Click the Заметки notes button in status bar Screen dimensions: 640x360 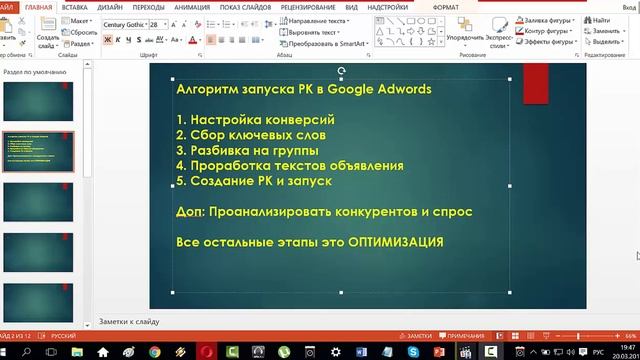tap(416, 336)
